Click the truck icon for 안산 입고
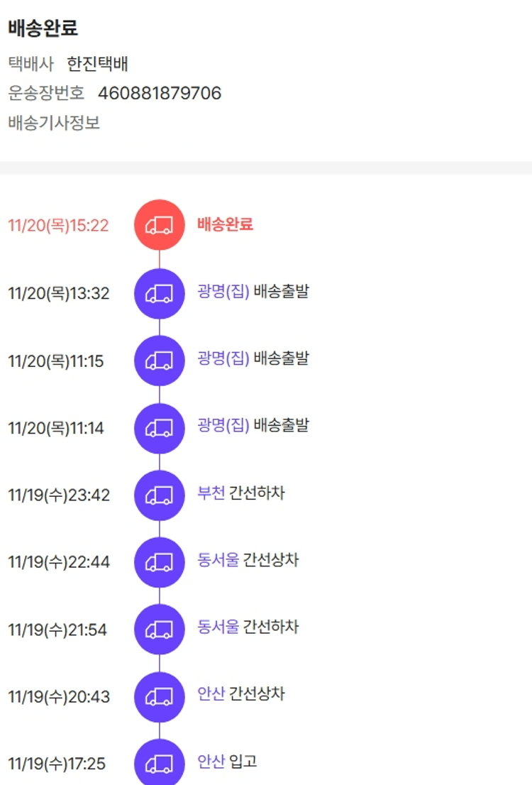The height and width of the screenshot is (785, 532). pyautogui.click(x=160, y=763)
